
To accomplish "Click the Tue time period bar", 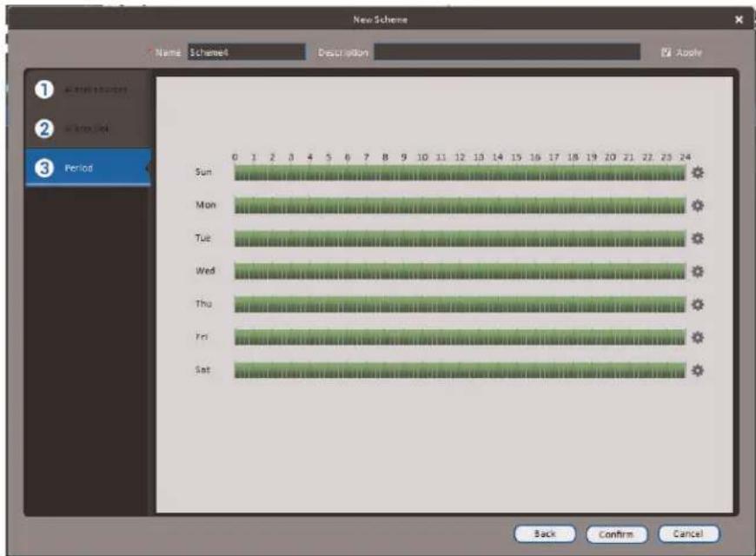I will (460, 238).
